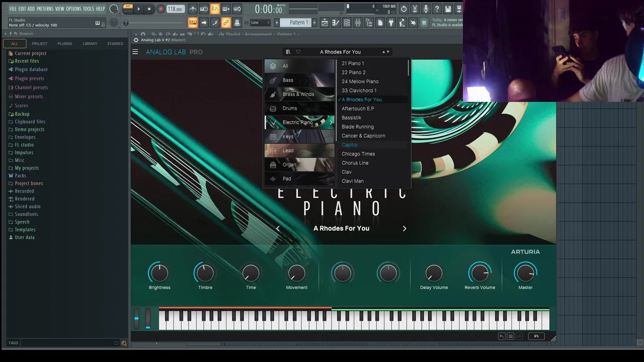The image size is (644, 362).
Task: Toggle multilink to controllers button
Action: click(x=237, y=23)
